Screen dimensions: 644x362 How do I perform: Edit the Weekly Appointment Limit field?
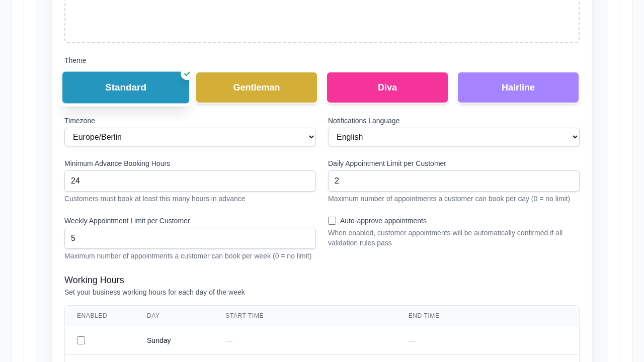[x=190, y=238]
